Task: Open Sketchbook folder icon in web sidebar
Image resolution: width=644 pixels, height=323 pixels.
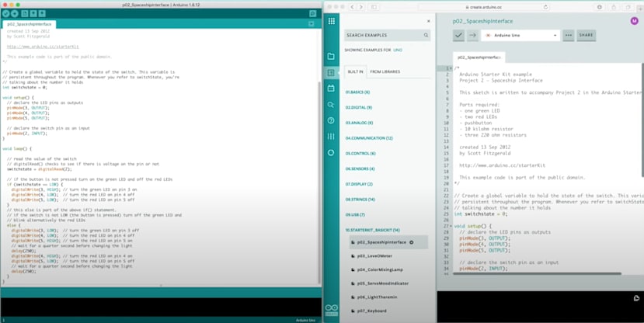Action: pos(331,56)
